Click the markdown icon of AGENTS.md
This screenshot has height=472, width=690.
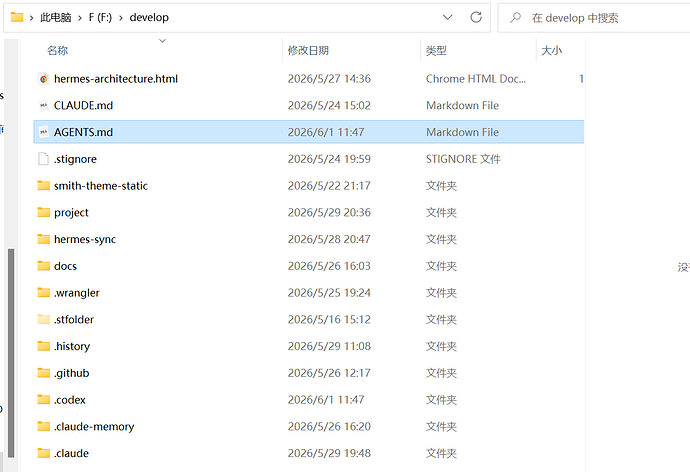click(x=43, y=132)
